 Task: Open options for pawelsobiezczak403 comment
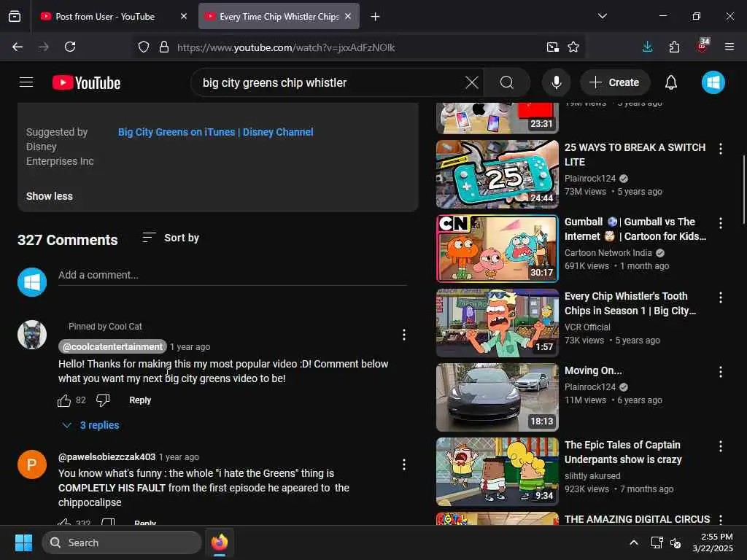pos(404,464)
